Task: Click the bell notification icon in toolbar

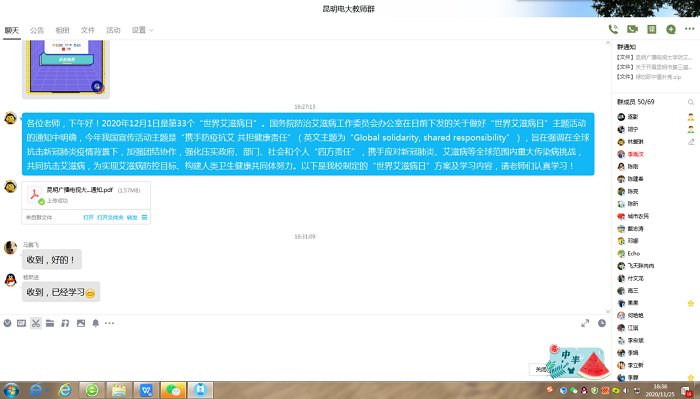Action: 96,323
